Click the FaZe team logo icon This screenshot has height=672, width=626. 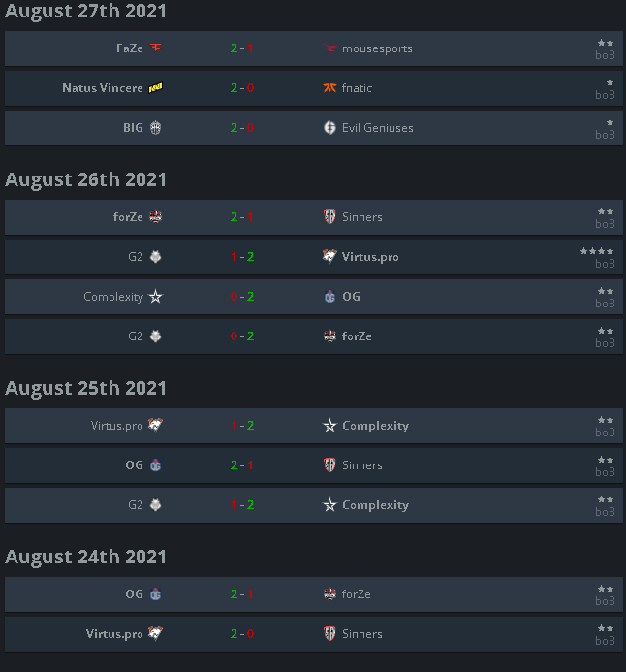click(x=155, y=48)
